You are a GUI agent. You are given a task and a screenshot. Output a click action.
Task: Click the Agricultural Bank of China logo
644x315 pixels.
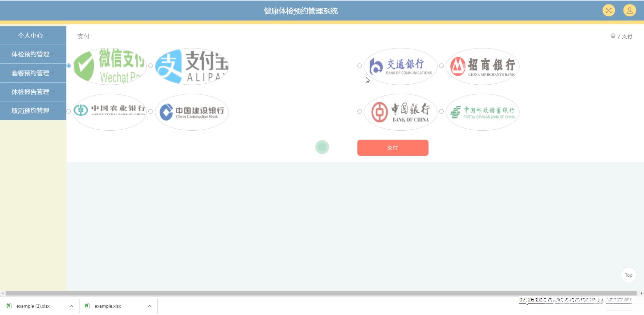coord(110,112)
